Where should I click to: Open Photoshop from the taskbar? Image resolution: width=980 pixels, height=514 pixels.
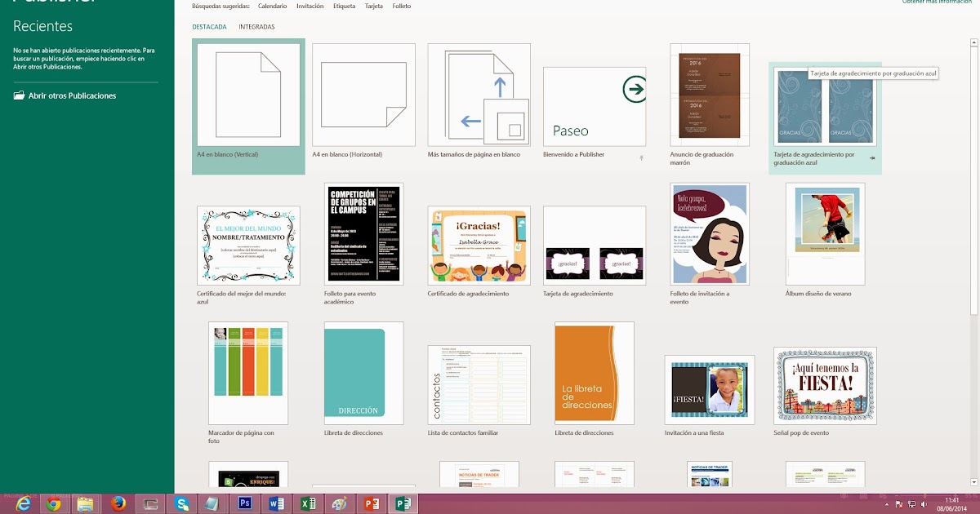click(245, 503)
